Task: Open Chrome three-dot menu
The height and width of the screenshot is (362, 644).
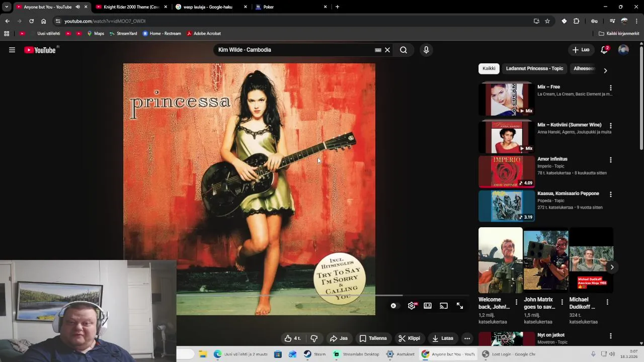Action: click(637, 21)
